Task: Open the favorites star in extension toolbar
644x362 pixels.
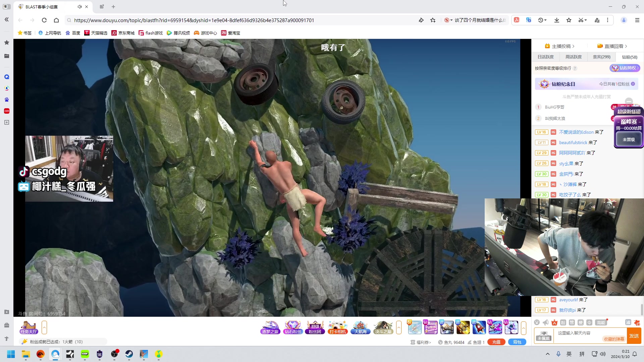Action: point(569,20)
